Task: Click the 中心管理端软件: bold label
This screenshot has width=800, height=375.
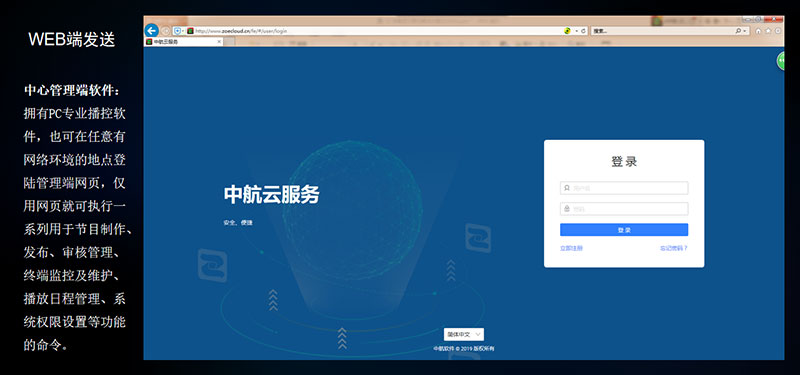Action: (x=72, y=91)
